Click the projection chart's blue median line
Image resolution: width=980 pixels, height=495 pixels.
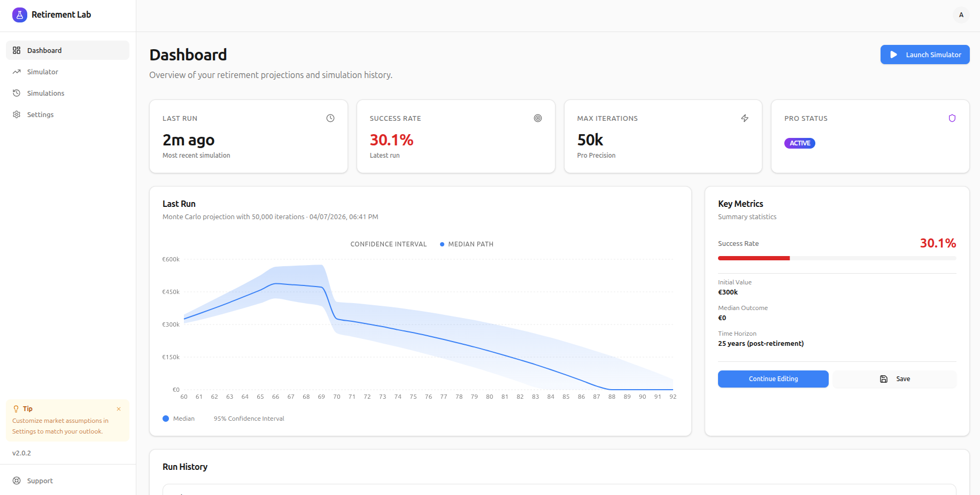(428, 336)
